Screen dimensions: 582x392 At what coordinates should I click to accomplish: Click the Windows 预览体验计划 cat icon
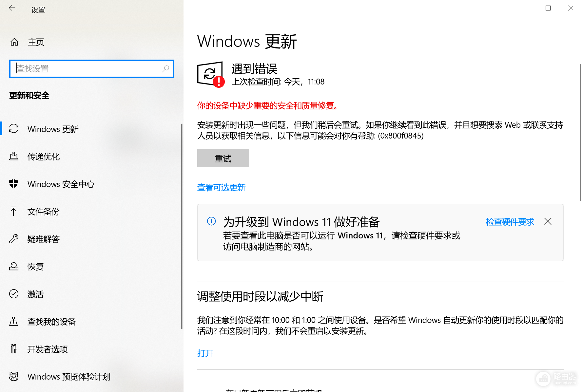[x=14, y=376]
